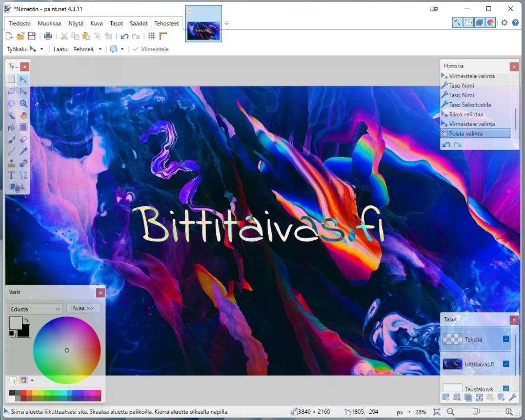Viewport: 525px width, 420px height.
Task: Select the Move Selection tool
Action: click(x=24, y=91)
